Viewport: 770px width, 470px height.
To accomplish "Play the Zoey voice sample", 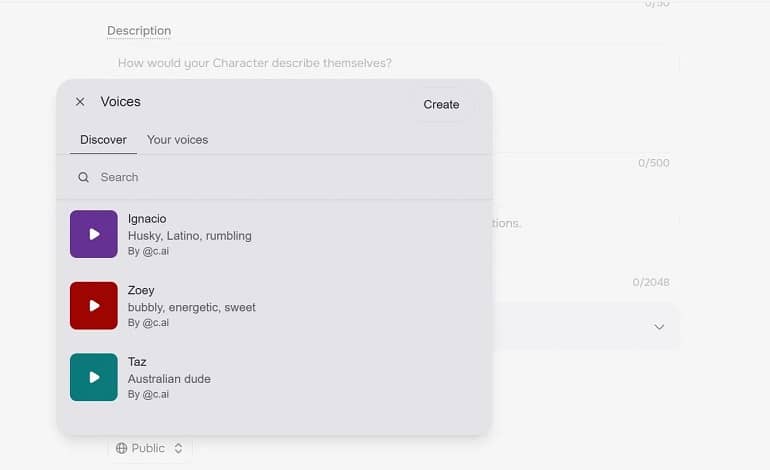I will pyautogui.click(x=94, y=305).
